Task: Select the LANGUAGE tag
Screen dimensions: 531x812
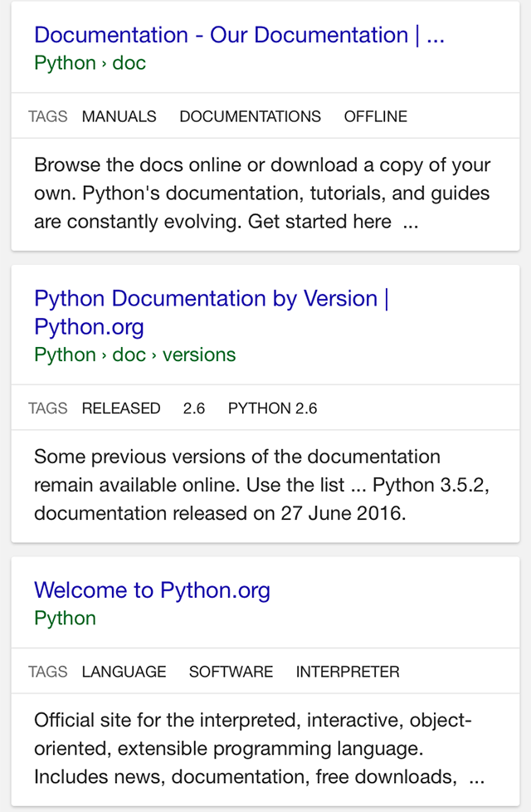Action: pos(124,672)
